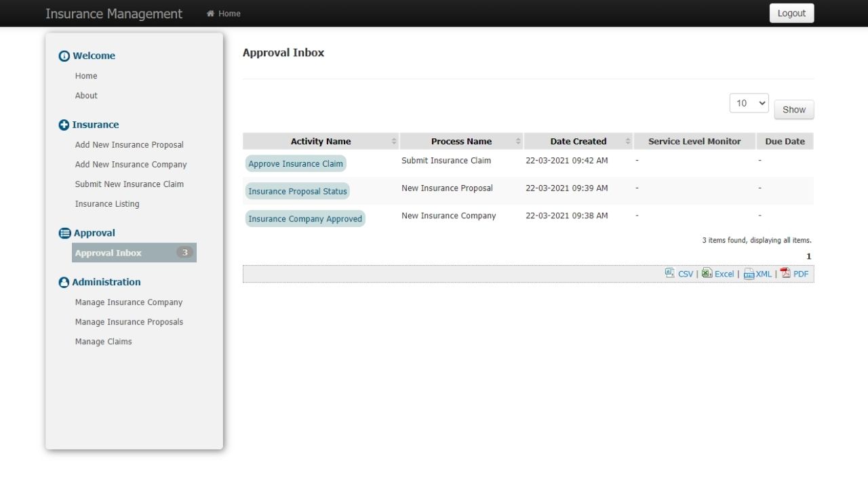Click the Logout button
The height and width of the screenshot is (488, 868).
pyautogui.click(x=791, y=14)
